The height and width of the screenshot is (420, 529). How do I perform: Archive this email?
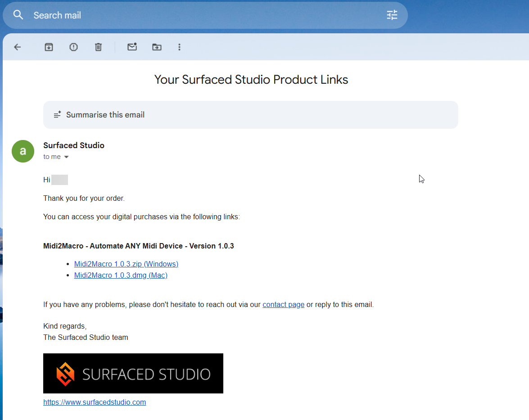coord(49,47)
